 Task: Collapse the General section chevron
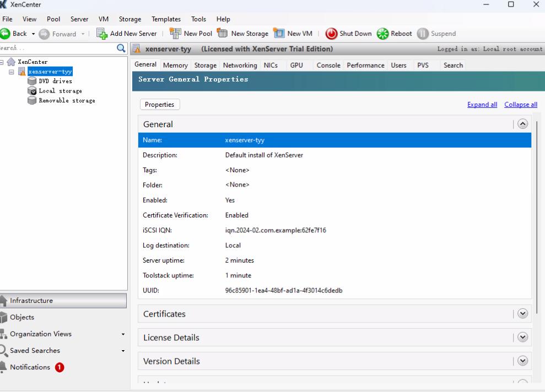(x=522, y=124)
